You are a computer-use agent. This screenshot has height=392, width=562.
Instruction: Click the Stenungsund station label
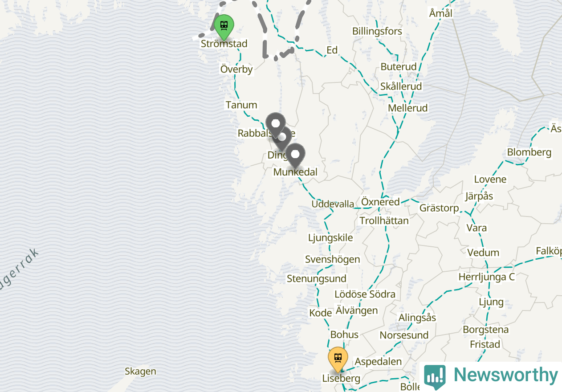point(317,279)
